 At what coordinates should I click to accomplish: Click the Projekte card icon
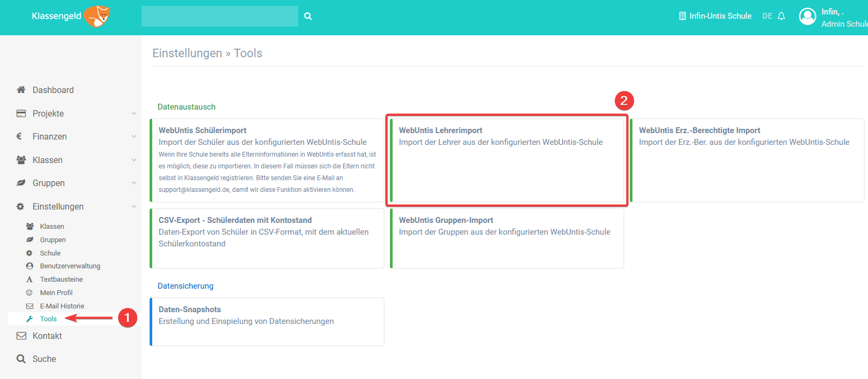21,113
